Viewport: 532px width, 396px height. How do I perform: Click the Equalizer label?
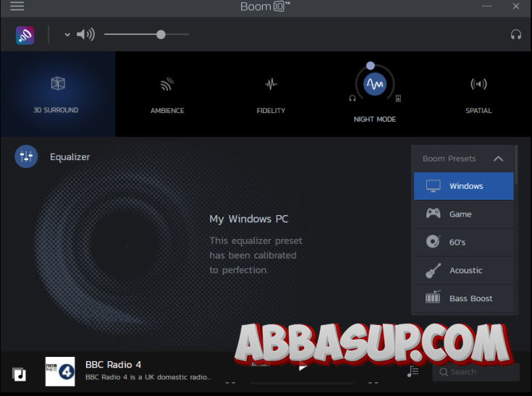[70, 157]
